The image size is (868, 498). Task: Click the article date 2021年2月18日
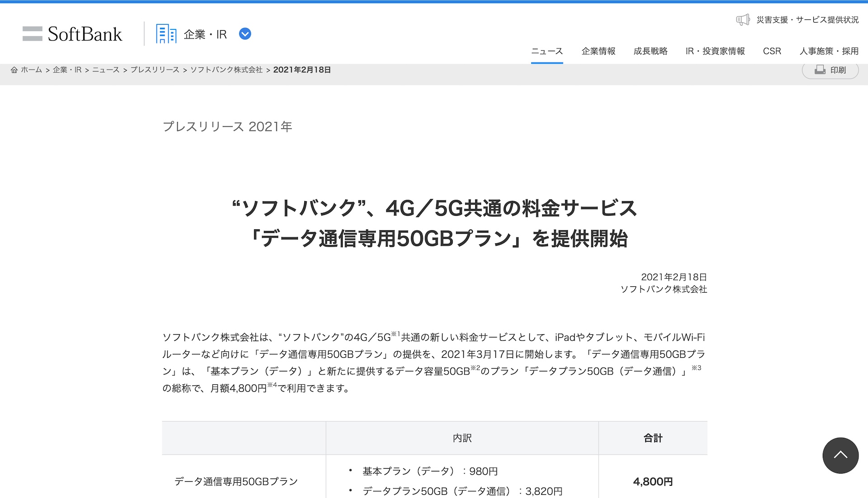pos(674,277)
